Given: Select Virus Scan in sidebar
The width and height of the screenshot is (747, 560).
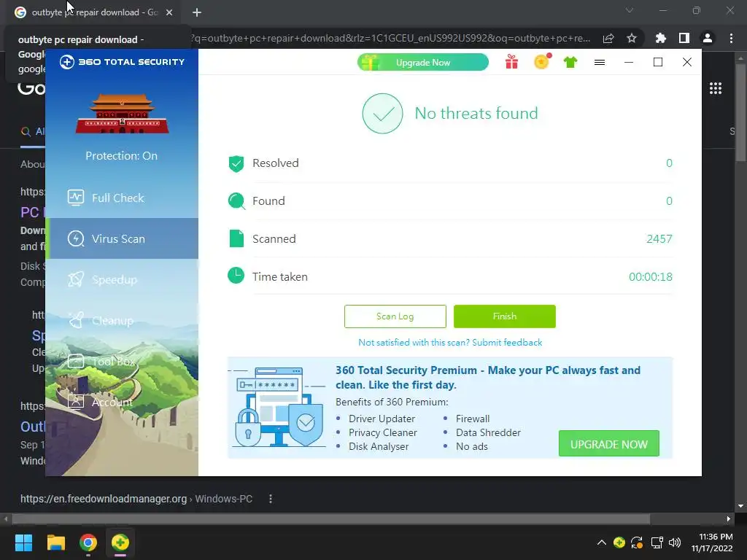Looking at the screenshot, I should (x=122, y=238).
